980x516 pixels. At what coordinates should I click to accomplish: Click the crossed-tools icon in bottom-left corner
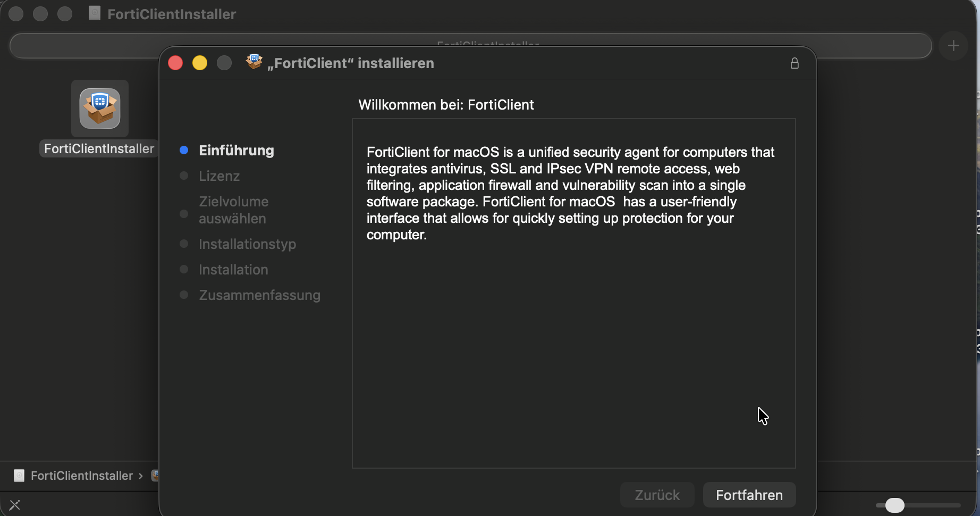pyautogui.click(x=15, y=505)
